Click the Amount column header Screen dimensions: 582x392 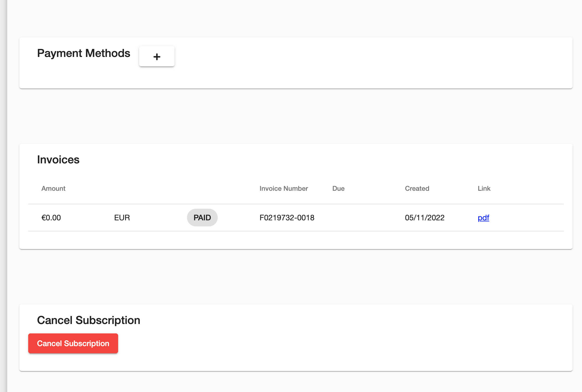tap(53, 189)
